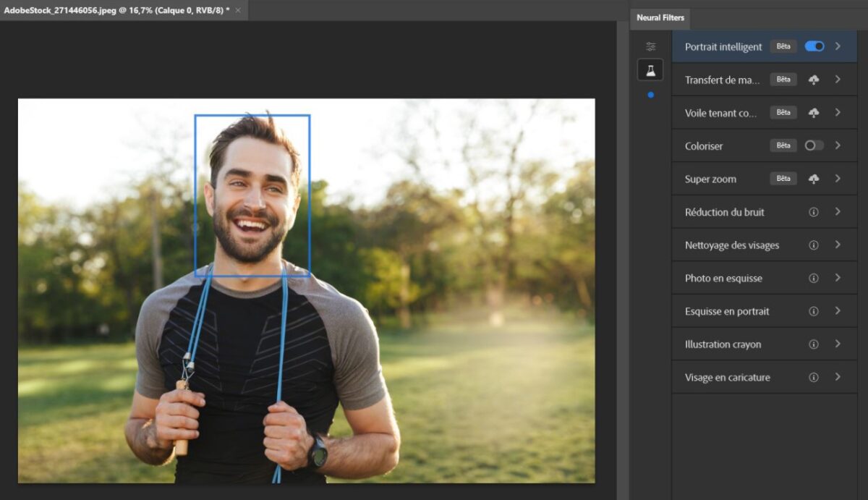Download the Voile tenant compte filter
Screen dimensions: 868x500
pos(814,113)
